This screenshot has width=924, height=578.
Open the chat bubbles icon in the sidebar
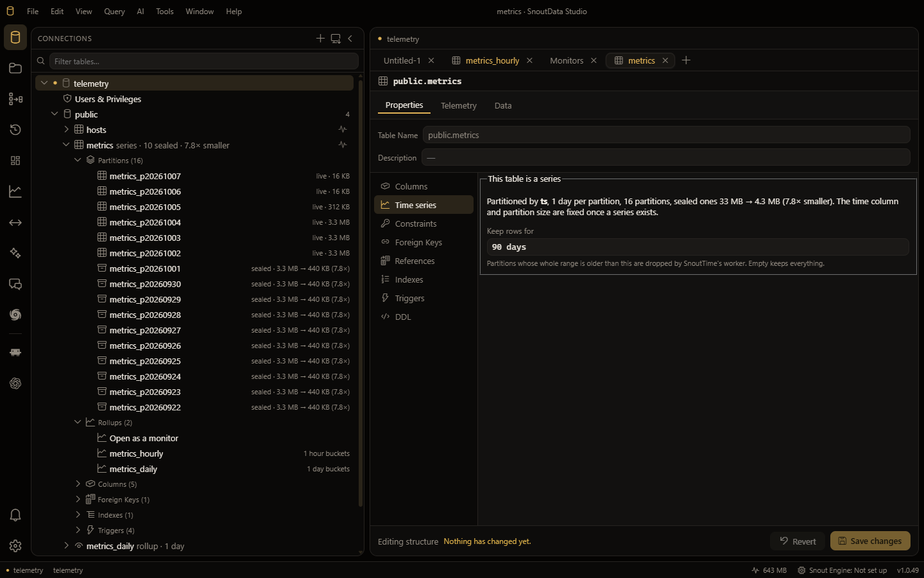15,284
